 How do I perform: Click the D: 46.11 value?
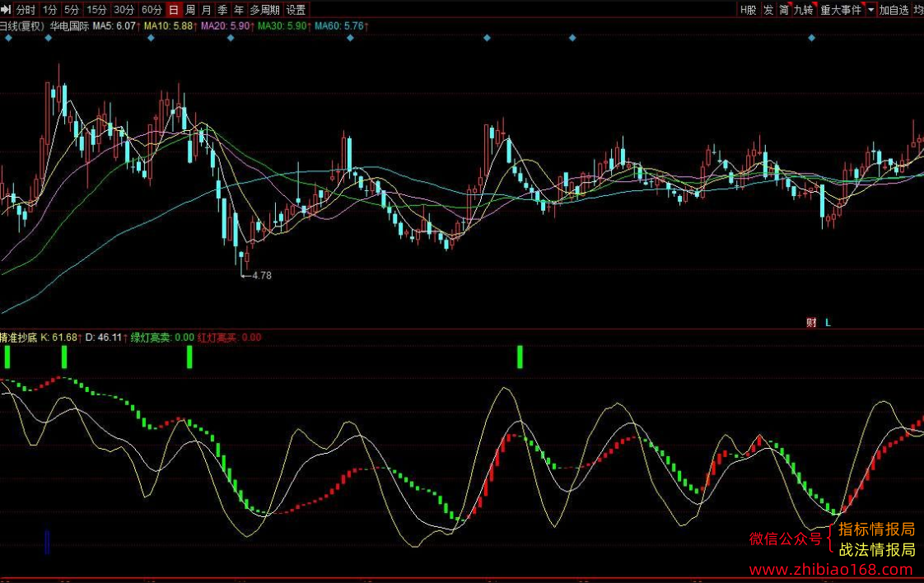click(x=104, y=337)
